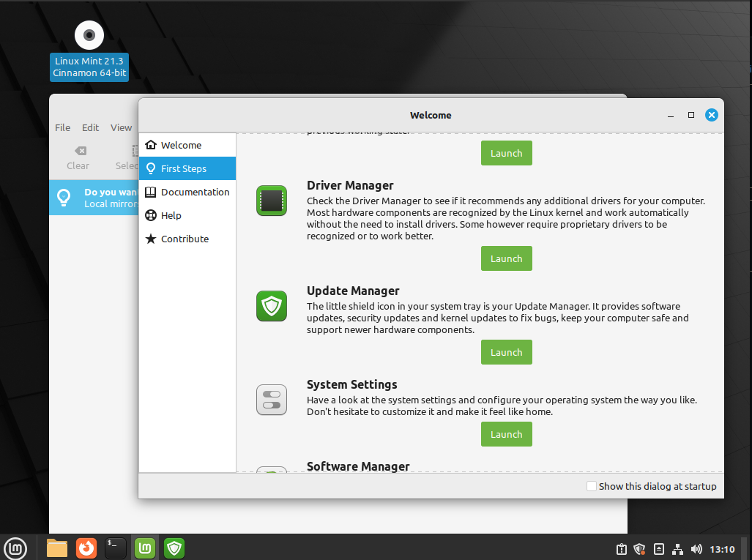
Task: Launch the Update Manager
Action: coord(507,352)
